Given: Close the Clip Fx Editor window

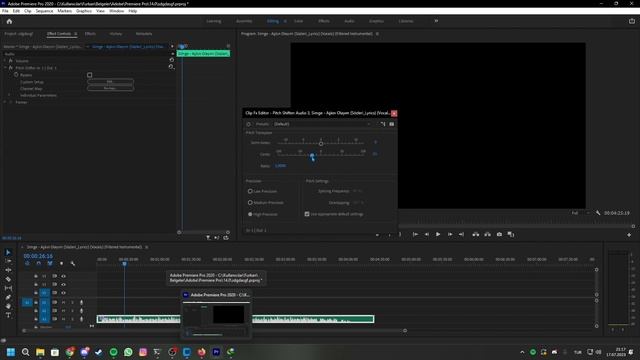Looking at the screenshot, I should coord(394,113).
